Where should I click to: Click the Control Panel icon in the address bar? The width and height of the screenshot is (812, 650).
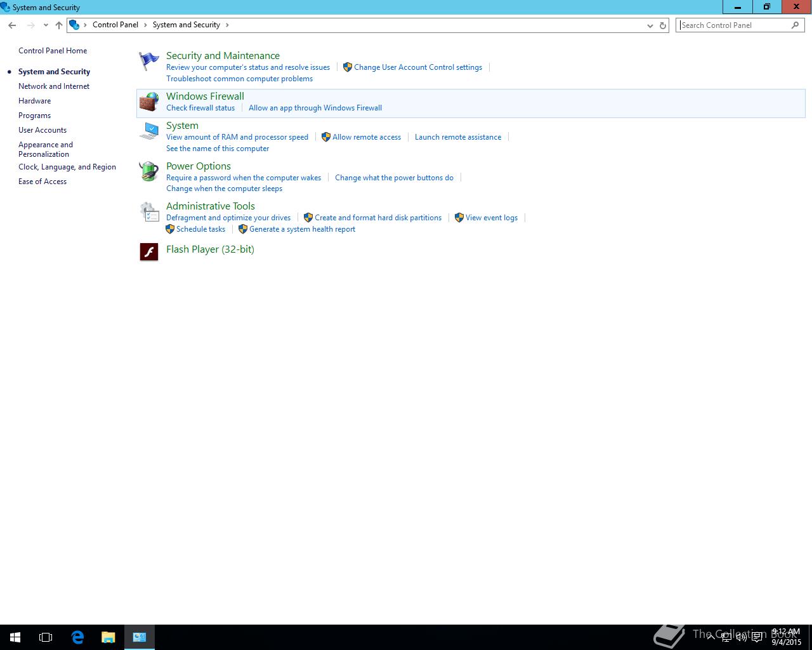pos(74,25)
